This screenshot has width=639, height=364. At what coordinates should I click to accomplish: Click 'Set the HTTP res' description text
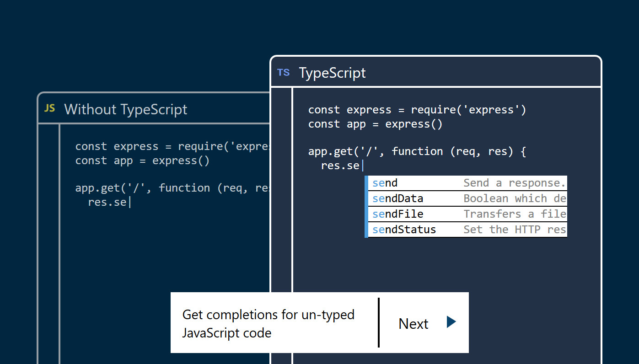(515, 230)
